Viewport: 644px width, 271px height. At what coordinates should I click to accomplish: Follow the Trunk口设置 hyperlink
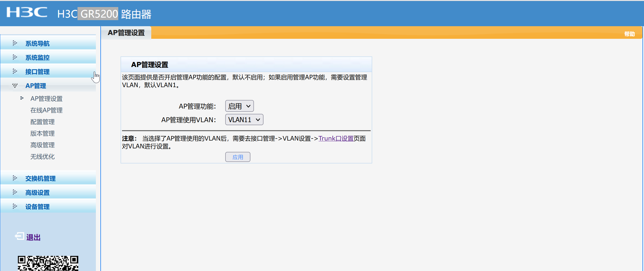(x=336, y=138)
